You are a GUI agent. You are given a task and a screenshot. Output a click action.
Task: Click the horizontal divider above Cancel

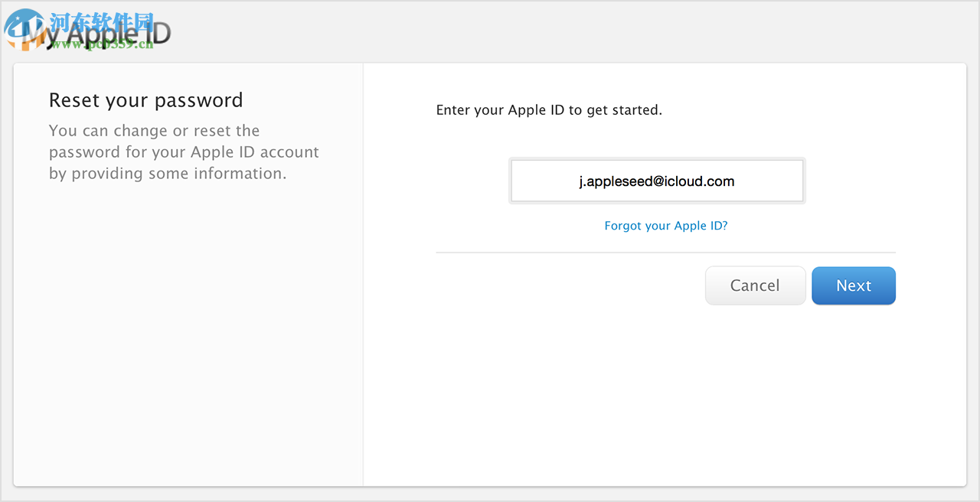point(665,253)
